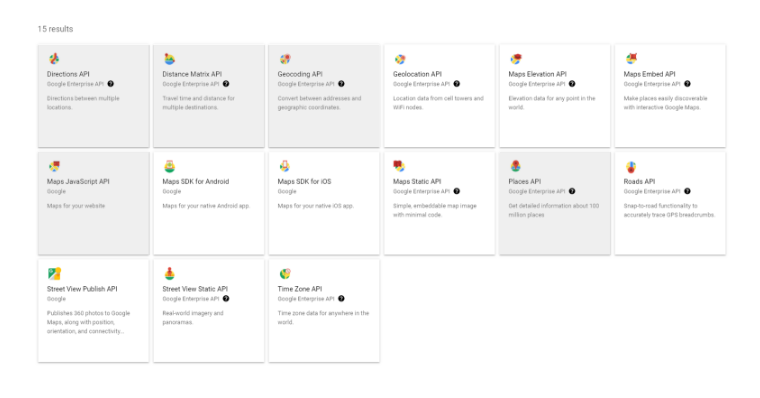The image size is (760, 398).
Task: Click the Directions API icon
Action: [x=54, y=59]
